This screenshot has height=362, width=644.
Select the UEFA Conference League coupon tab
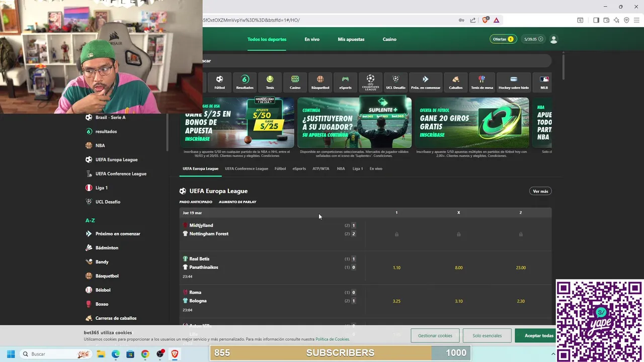click(247, 168)
